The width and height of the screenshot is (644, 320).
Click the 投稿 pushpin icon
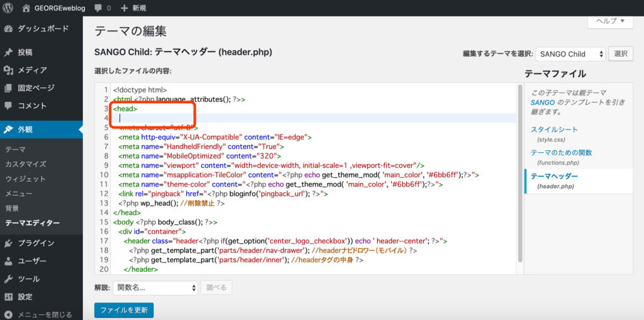click(x=8, y=53)
